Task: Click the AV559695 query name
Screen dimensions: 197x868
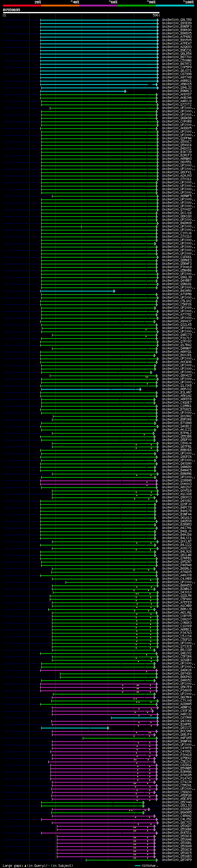Action: pos(11,10)
